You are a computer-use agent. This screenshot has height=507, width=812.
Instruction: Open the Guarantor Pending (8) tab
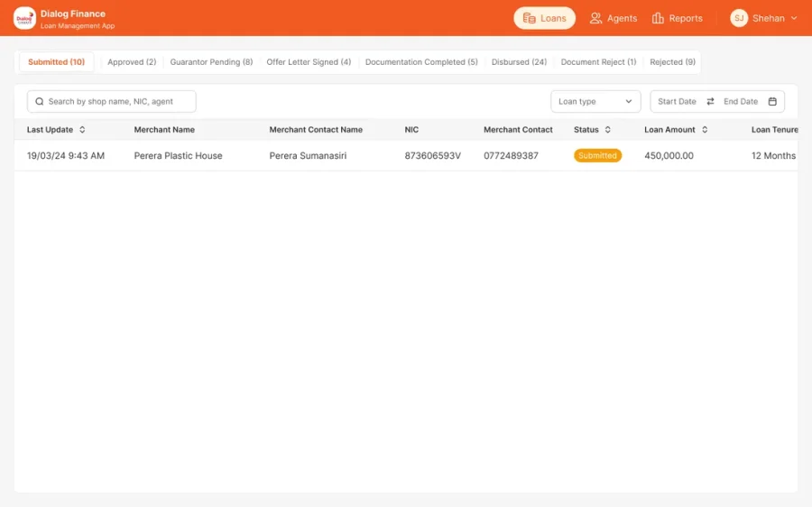(x=211, y=61)
